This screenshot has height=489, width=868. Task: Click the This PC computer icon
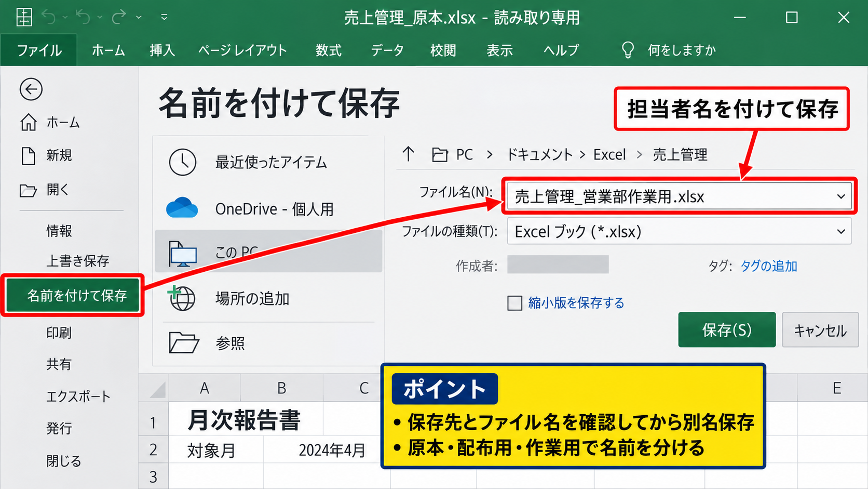(x=183, y=254)
